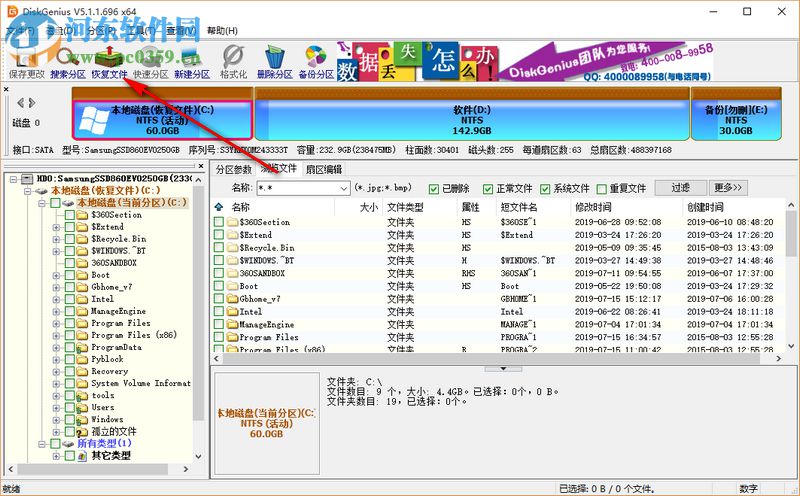Toggle the 正常文件 checkbox

[x=488, y=189]
